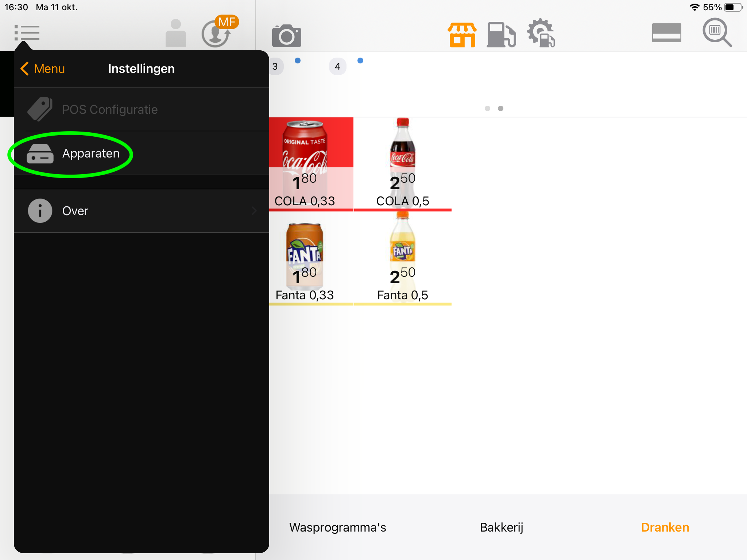Tap the customer person icon

[176, 33]
